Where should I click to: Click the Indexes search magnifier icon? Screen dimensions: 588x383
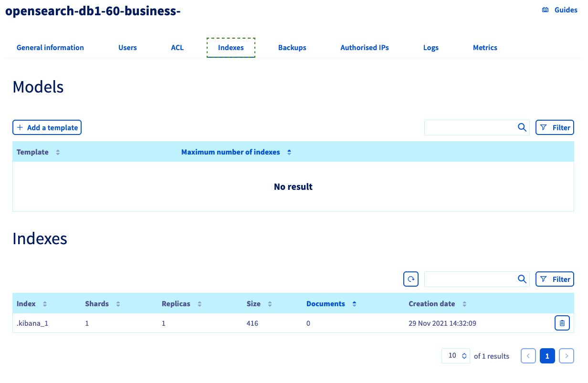[522, 279]
